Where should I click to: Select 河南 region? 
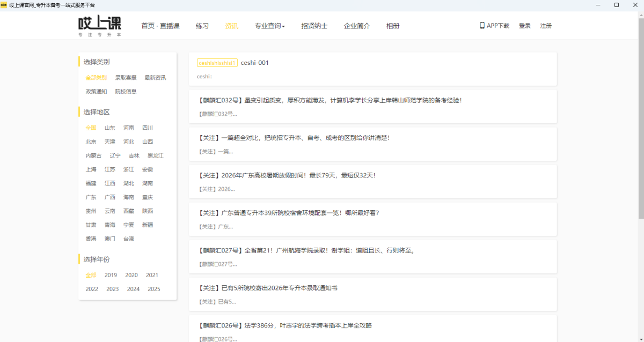pyautogui.click(x=129, y=128)
